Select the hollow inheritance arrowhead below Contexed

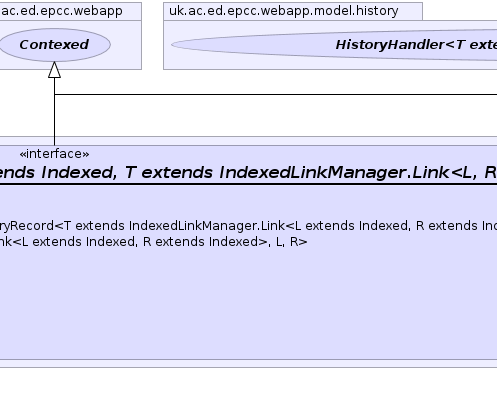[54, 70]
